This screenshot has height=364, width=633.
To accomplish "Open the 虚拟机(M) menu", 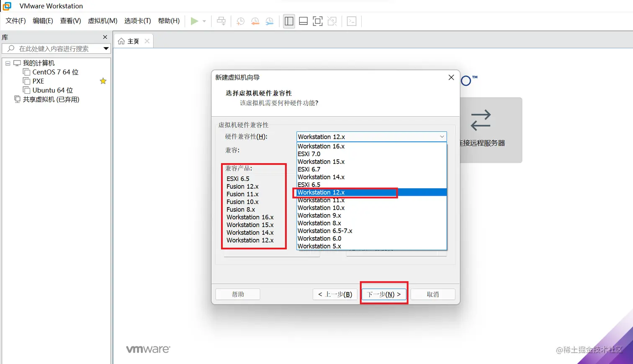I will [103, 21].
